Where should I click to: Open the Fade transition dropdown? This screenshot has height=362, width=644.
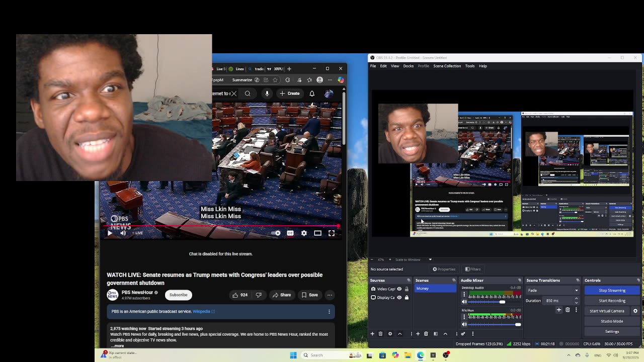(x=553, y=291)
